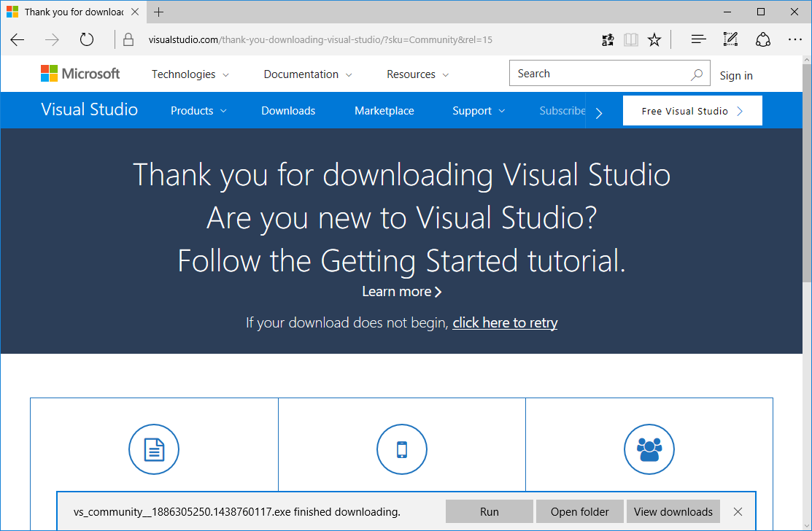Open a new tab with plus
The height and width of the screenshot is (531, 812).
click(x=159, y=12)
